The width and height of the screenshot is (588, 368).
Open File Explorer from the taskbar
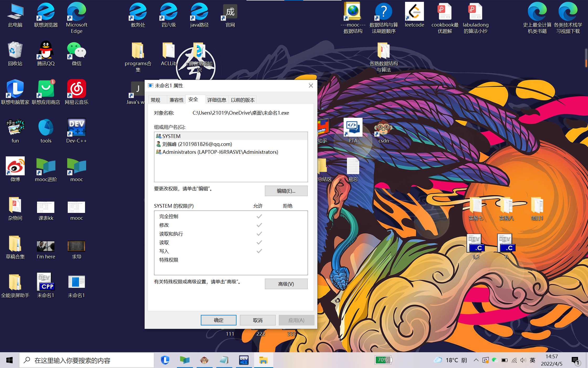(263, 360)
